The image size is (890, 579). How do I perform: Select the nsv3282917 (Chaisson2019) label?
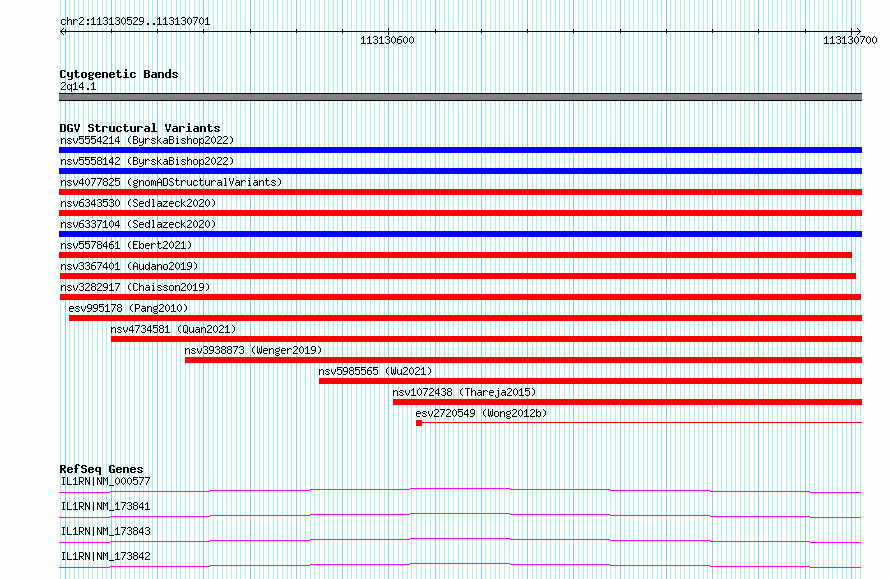point(135,287)
